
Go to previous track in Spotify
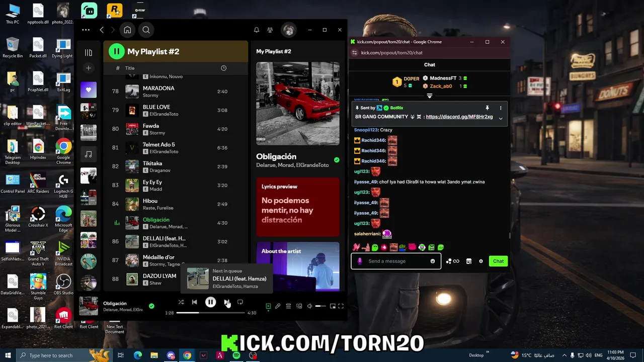click(194, 302)
